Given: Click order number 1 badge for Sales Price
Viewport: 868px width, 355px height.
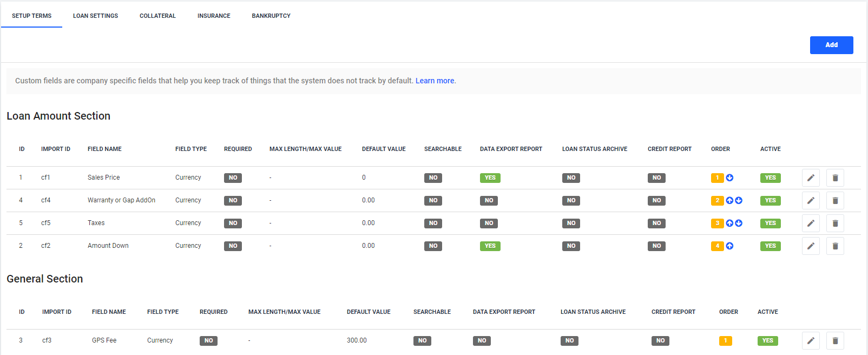Looking at the screenshot, I should pyautogui.click(x=717, y=177).
